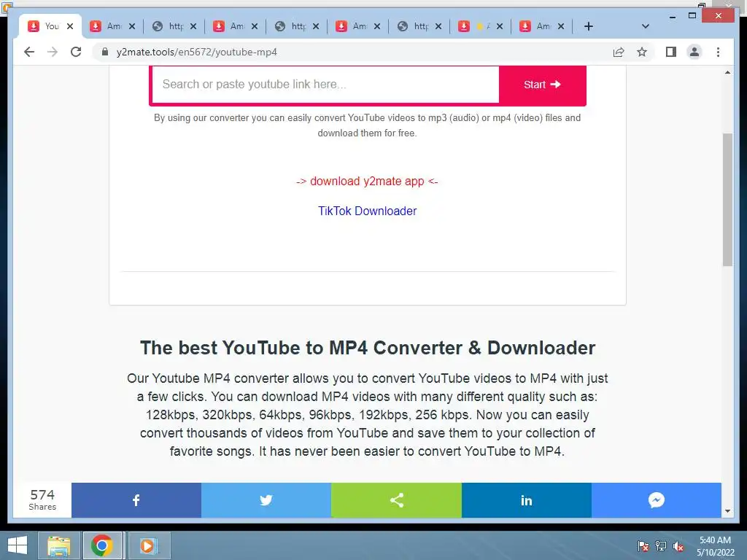The width and height of the screenshot is (747, 560).
Task: Open network status in system tray
Action: tap(661, 546)
